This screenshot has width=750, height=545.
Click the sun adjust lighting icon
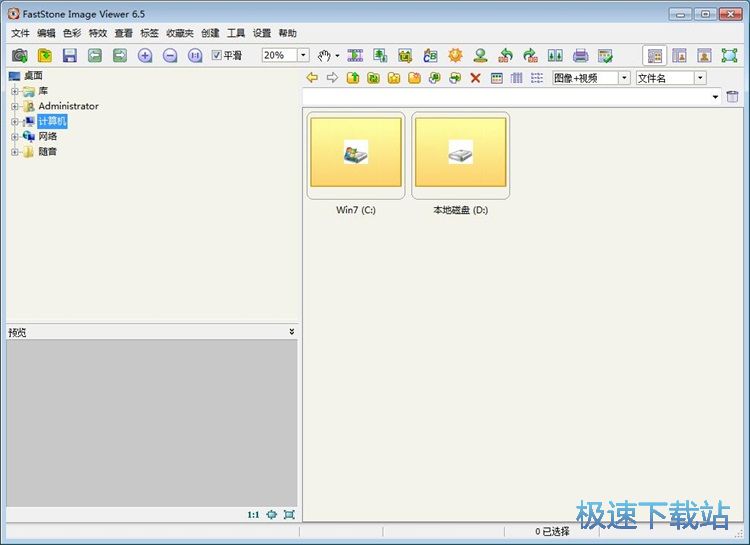455,56
